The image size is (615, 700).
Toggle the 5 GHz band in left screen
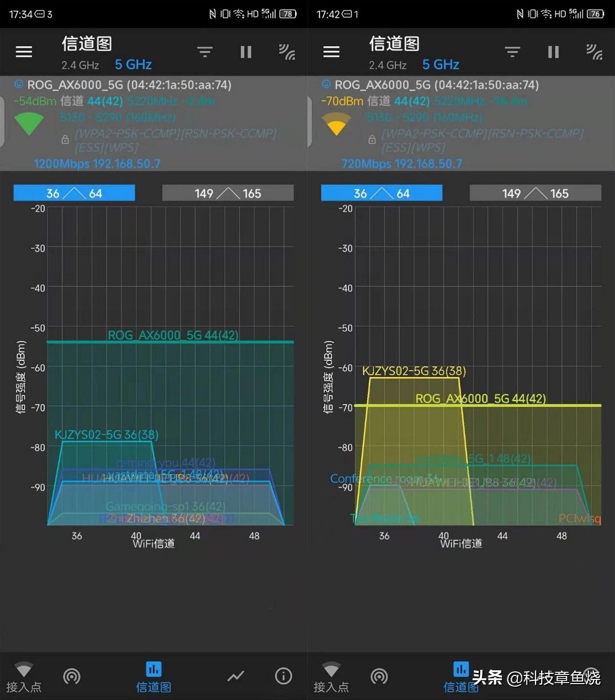(x=133, y=65)
